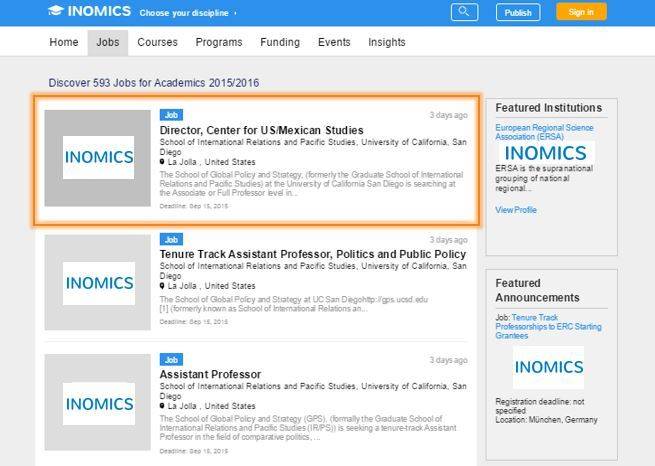This screenshot has width=655, height=466.
Task: Click the location pin in the Assistant Professor listing
Action: [x=162, y=405]
